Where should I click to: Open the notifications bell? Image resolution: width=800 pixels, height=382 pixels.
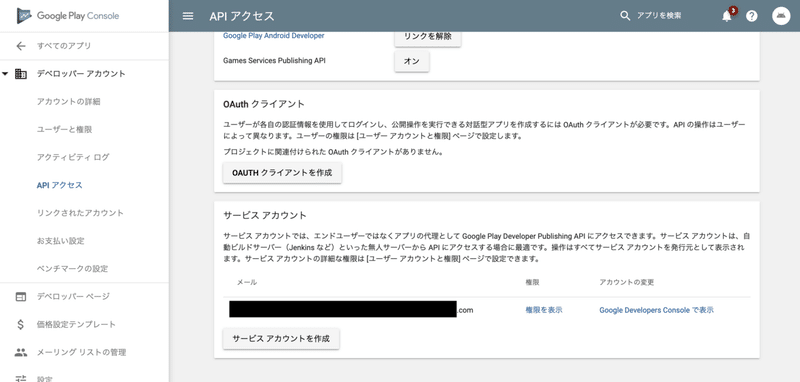pyautogui.click(x=727, y=16)
